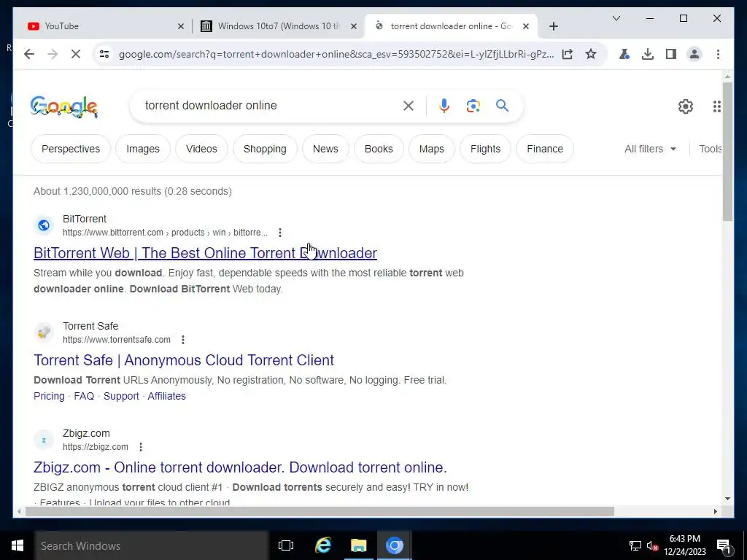This screenshot has height=560, width=747.
Task: Open Task View on taskbar
Action: (x=286, y=545)
